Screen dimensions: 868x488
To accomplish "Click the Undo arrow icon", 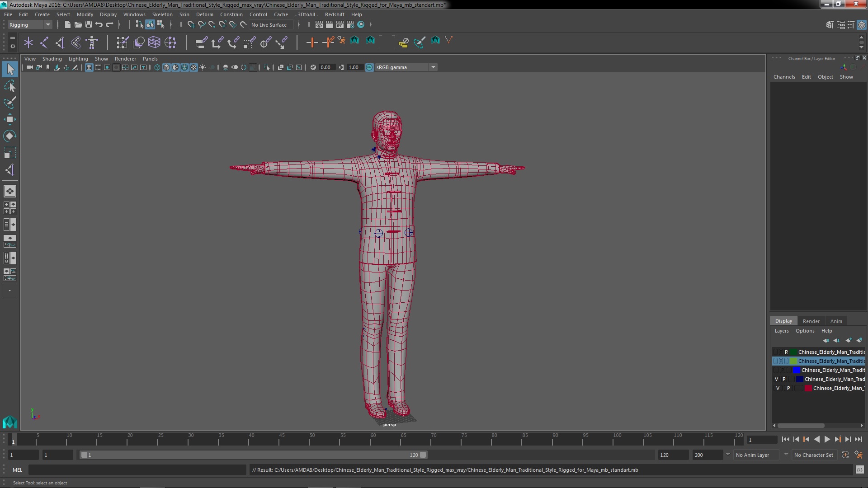I will click(99, 24).
